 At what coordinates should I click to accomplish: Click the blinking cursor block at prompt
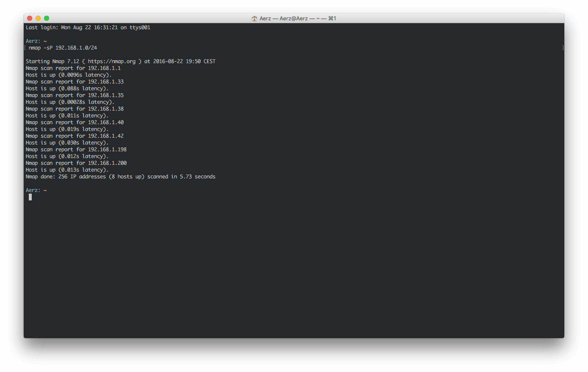[x=30, y=197]
